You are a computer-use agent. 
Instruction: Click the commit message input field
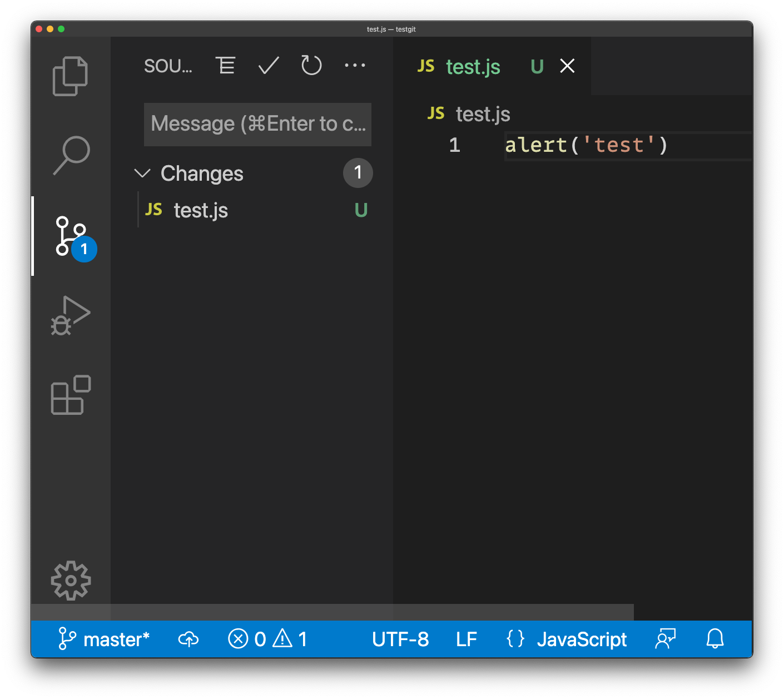pos(257,124)
